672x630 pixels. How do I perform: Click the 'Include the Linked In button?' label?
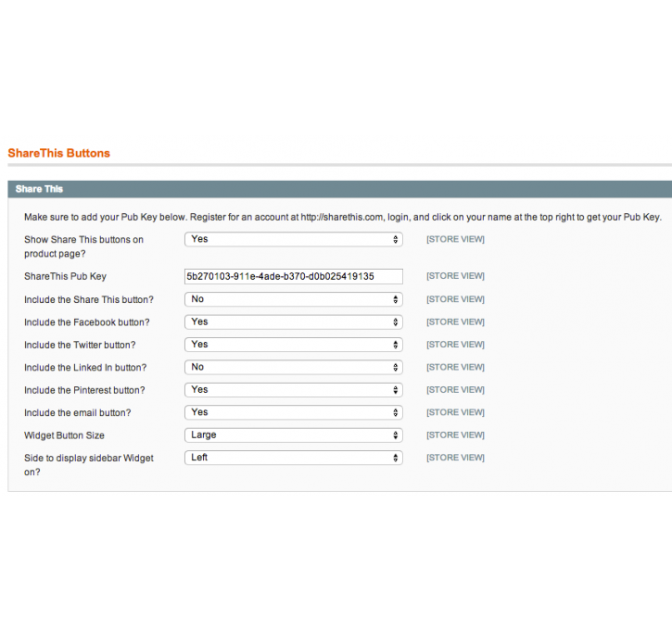(x=85, y=368)
